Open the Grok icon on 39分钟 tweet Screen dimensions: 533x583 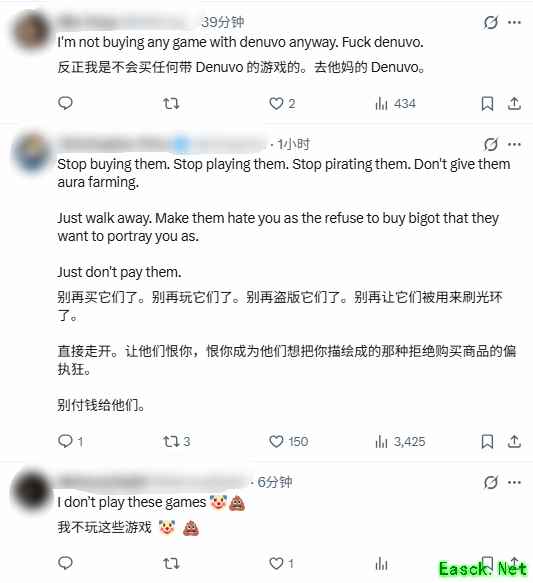tap(491, 22)
